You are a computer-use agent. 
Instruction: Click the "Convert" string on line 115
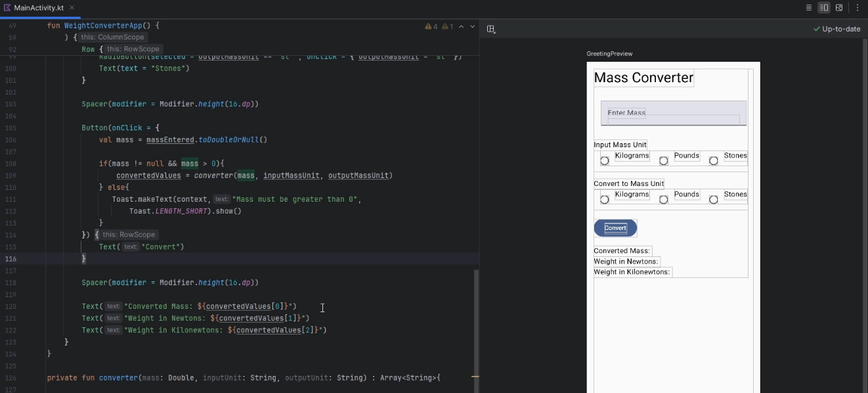coord(160,247)
